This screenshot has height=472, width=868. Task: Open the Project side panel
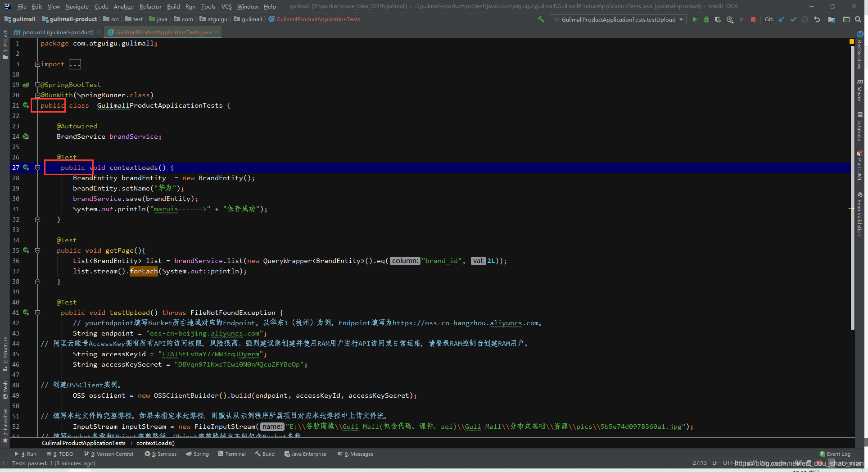pyautogui.click(x=5, y=45)
